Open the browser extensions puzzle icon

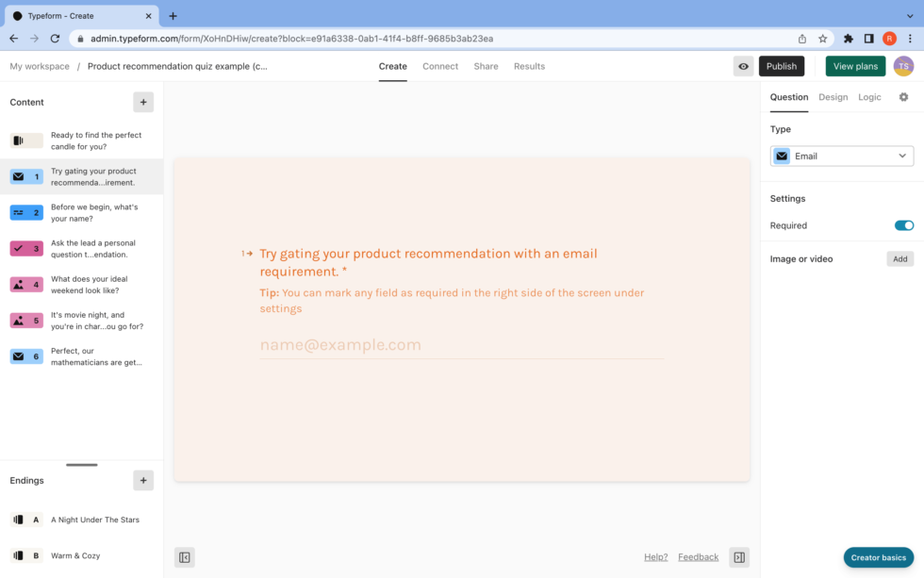coord(847,39)
